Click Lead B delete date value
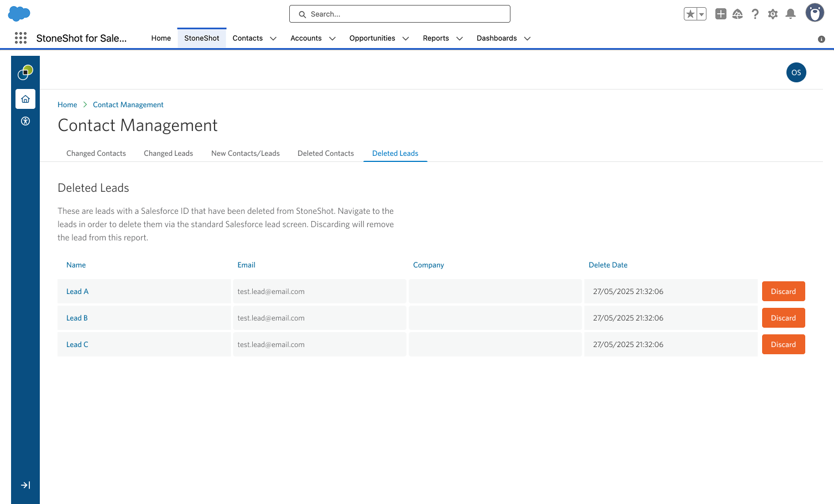The height and width of the screenshot is (504, 834). [628, 318]
